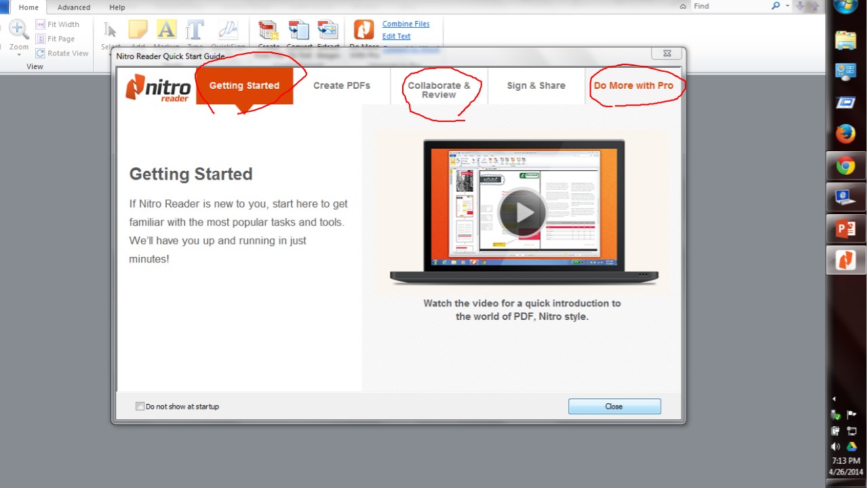Click the Add Note sticky icon
Viewport: 868px width, 488px height.
[x=138, y=30]
